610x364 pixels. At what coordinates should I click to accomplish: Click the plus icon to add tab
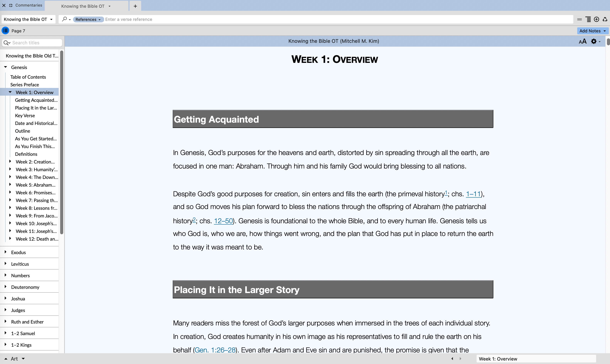(x=135, y=6)
